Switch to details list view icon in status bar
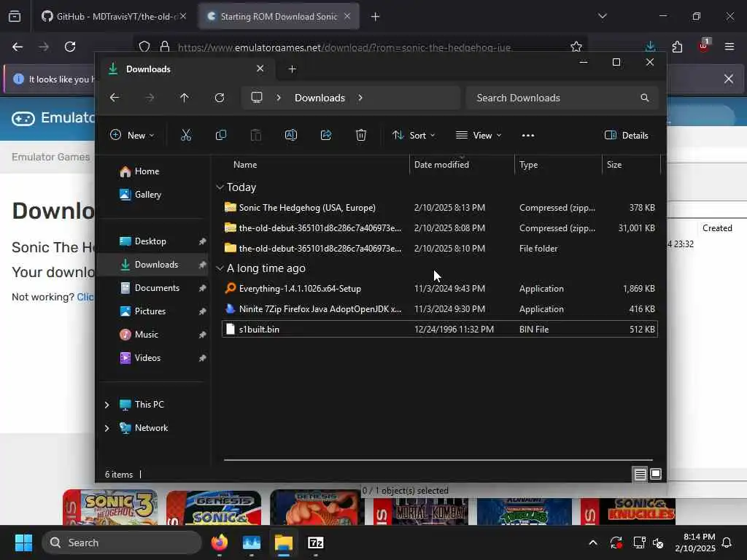747x560 pixels. (x=640, y=474)
